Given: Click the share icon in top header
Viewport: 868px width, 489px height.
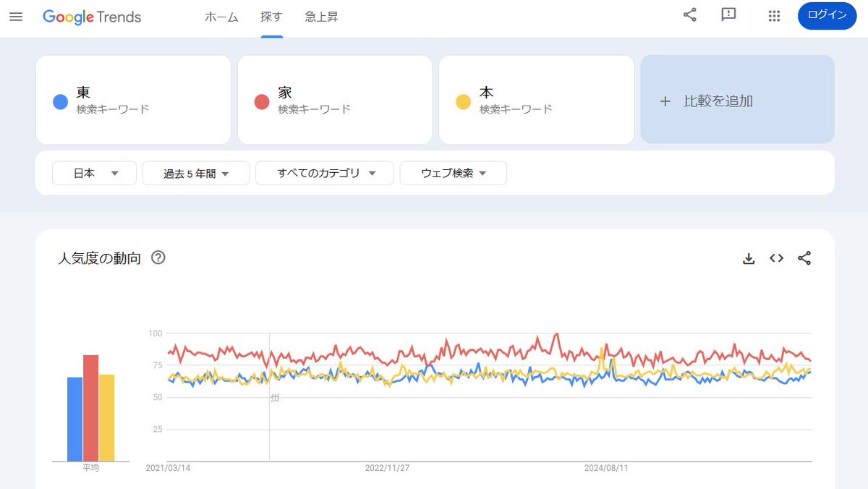Looking at the screenshot, I should pos(690,15).
